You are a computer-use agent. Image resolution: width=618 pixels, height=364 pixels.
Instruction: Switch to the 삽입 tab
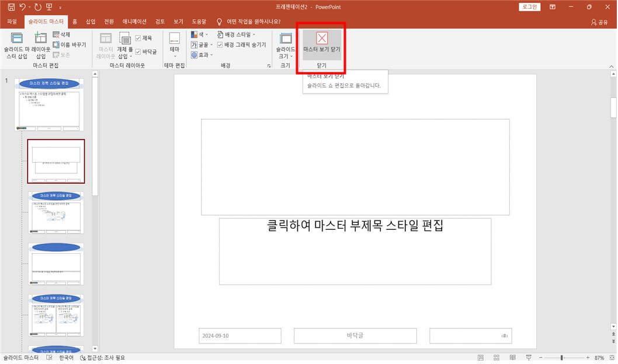91,22
